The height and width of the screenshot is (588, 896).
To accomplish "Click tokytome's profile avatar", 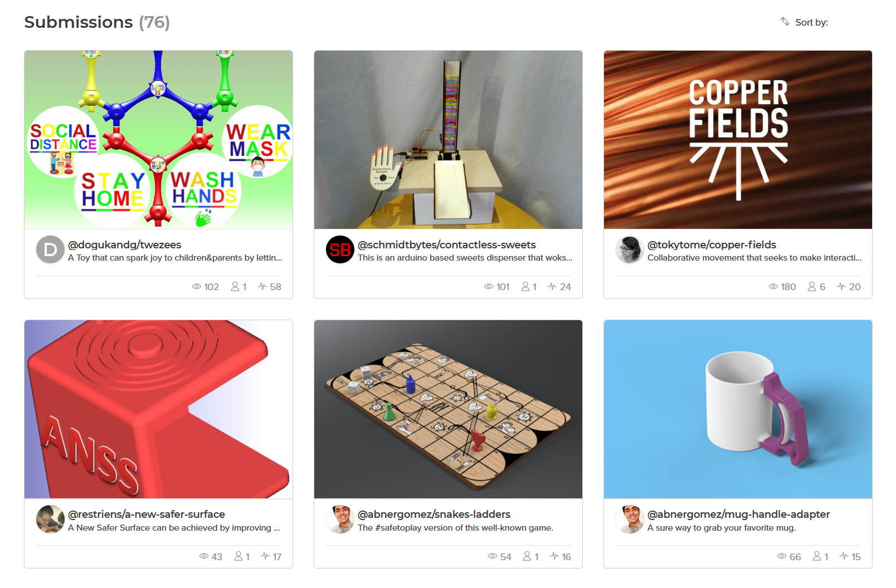I will point(630,249).
